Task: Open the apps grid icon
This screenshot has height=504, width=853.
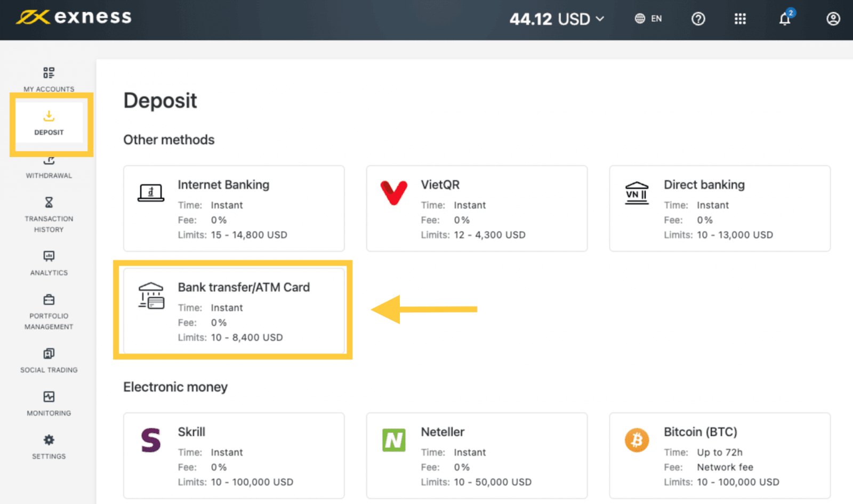Action: pyautogui.click(x=740, y=19)
